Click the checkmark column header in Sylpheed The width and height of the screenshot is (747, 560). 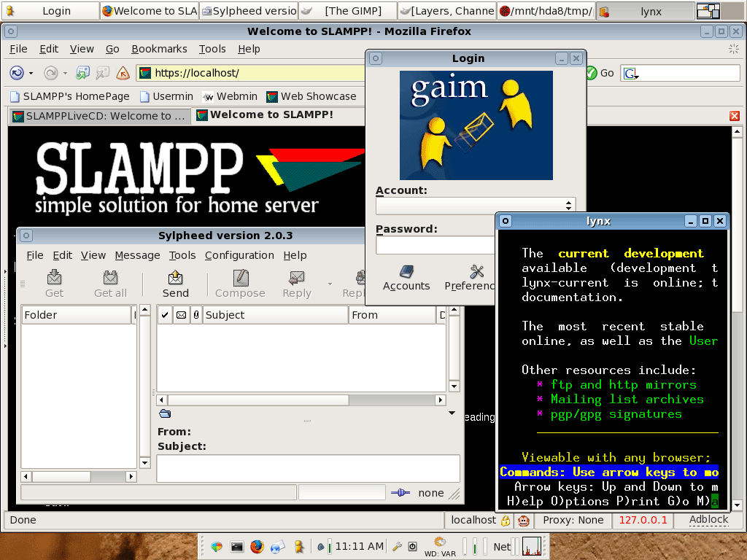(x=165, y=315)
